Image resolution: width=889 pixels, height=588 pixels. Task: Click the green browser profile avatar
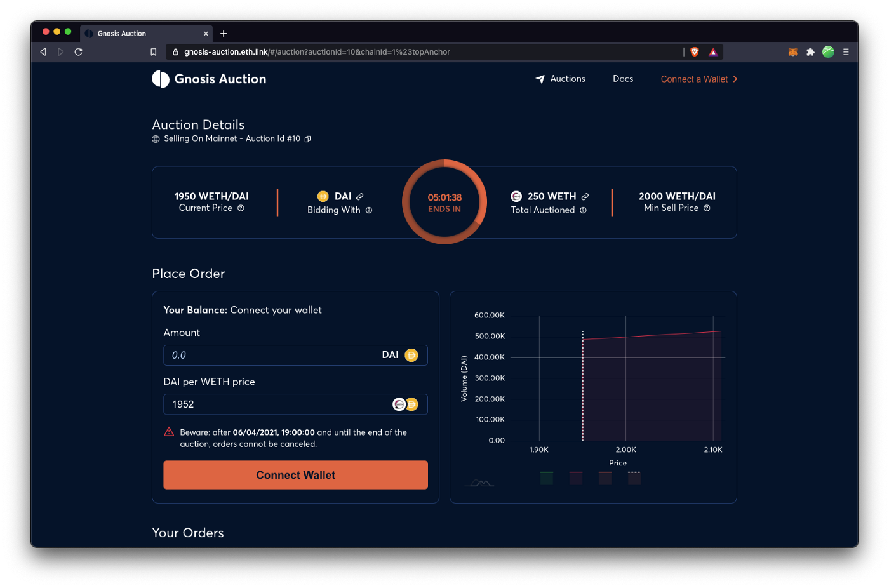(828, 52)
